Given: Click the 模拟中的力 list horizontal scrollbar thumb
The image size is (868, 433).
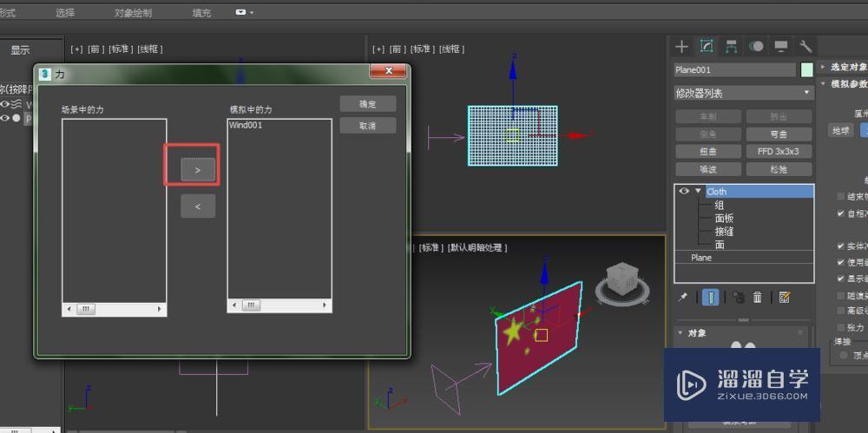Looking at the screenshot, I should pos(251,305).
